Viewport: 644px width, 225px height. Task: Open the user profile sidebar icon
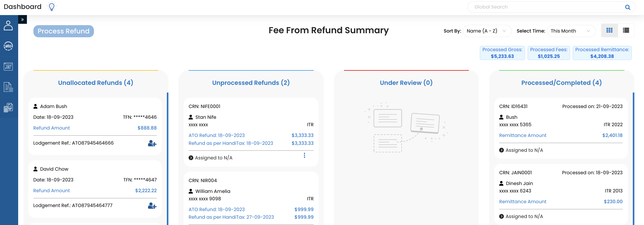coord(8,26)
